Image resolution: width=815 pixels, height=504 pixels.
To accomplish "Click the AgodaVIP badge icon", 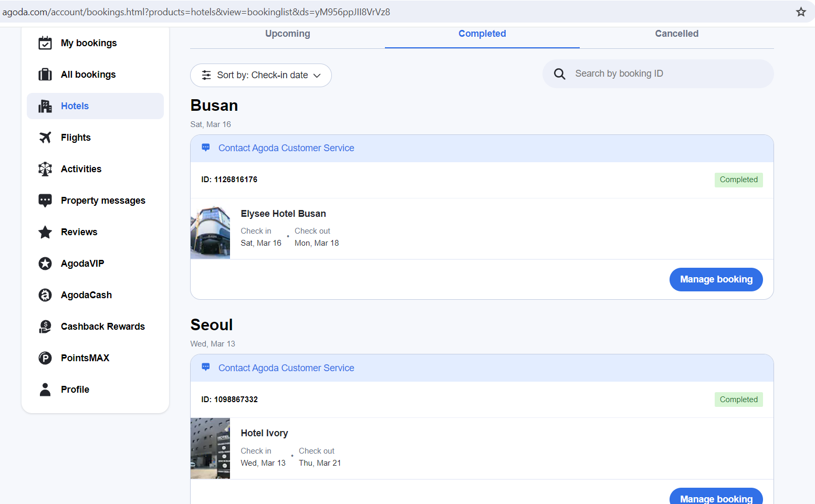I will tap(45, 264).
